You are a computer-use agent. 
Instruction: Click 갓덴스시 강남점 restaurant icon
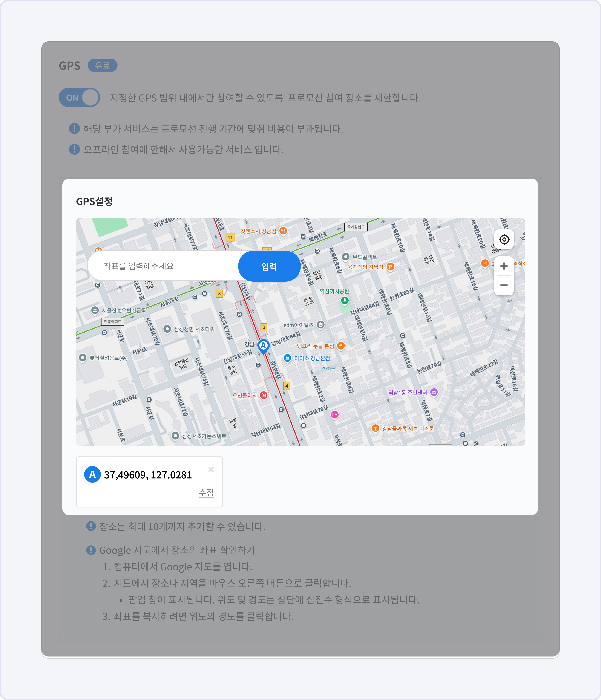pyautogui.click(x=283, y=231)
